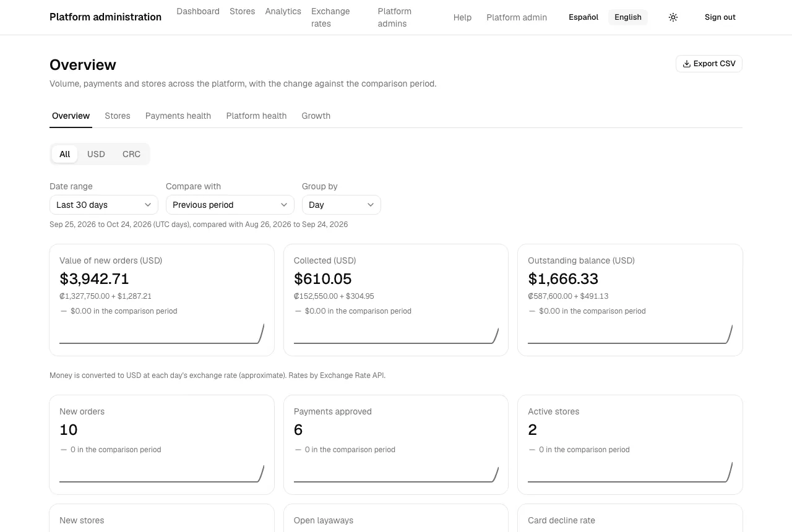Click Platform administration brand title
The height and width of the screenshot is (532, 792).
[105, 17]
